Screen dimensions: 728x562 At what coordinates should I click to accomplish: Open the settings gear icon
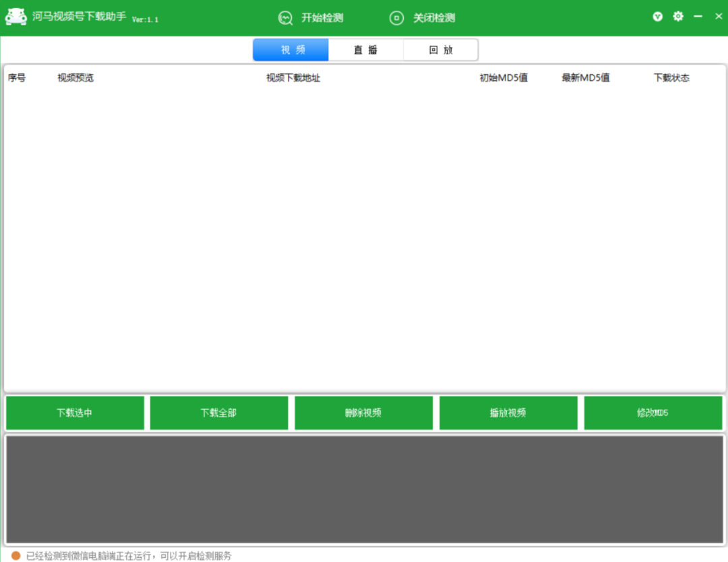tap(678, 16)
